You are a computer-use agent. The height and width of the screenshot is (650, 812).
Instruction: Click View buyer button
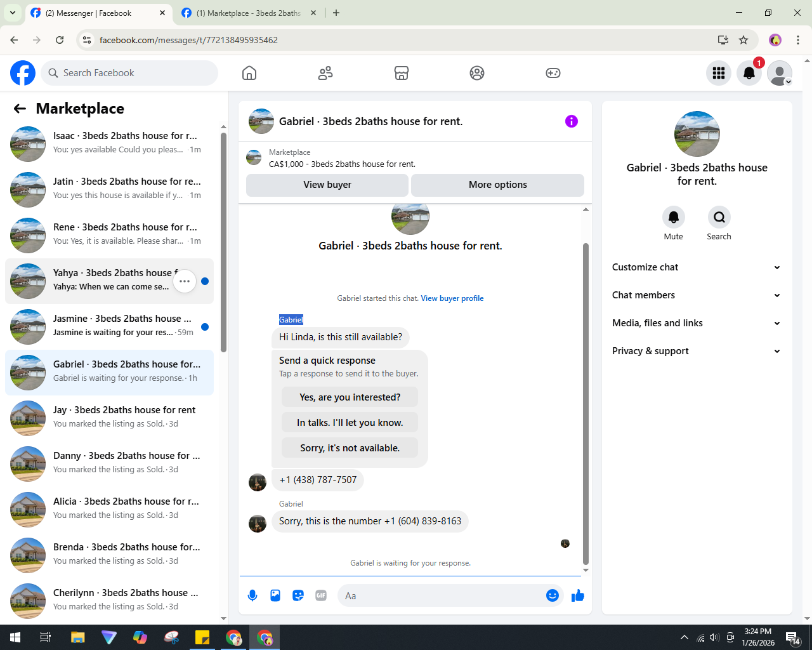point(327,185)
